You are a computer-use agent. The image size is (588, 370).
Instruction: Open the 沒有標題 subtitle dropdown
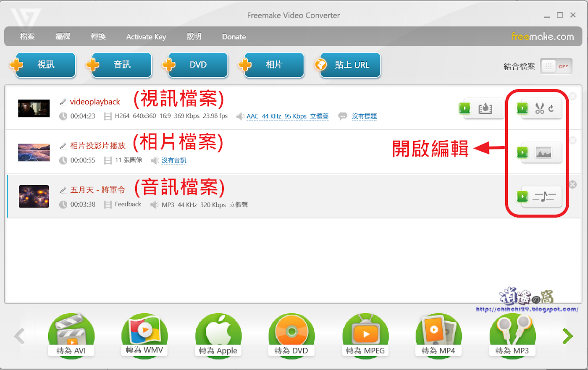(364, 116)
